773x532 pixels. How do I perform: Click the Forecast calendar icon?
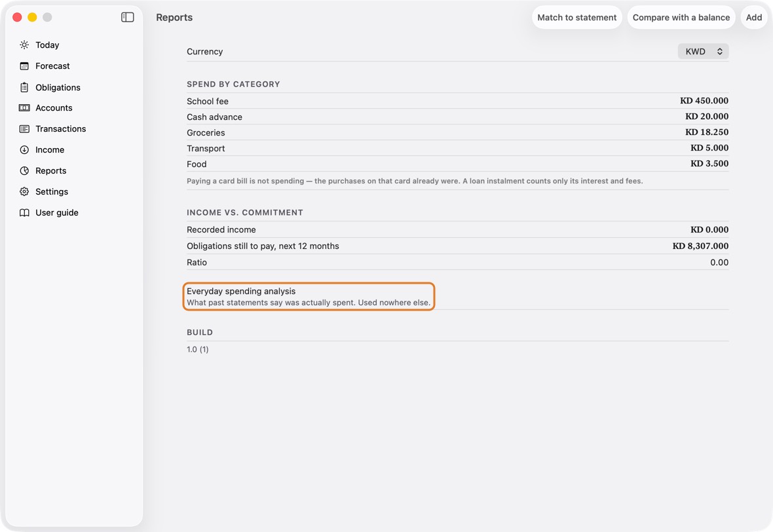24,66
